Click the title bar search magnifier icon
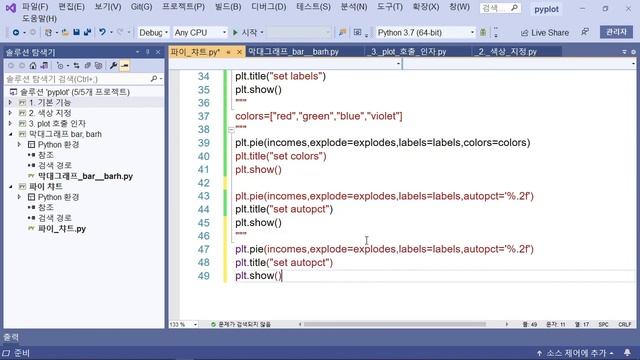 (514, 8)
